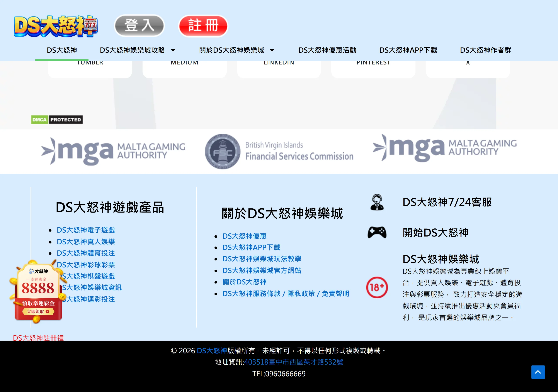Open the DS大怒神APP下載 footer link
Screen dimensions: 558x392
(x=251, y=247)
